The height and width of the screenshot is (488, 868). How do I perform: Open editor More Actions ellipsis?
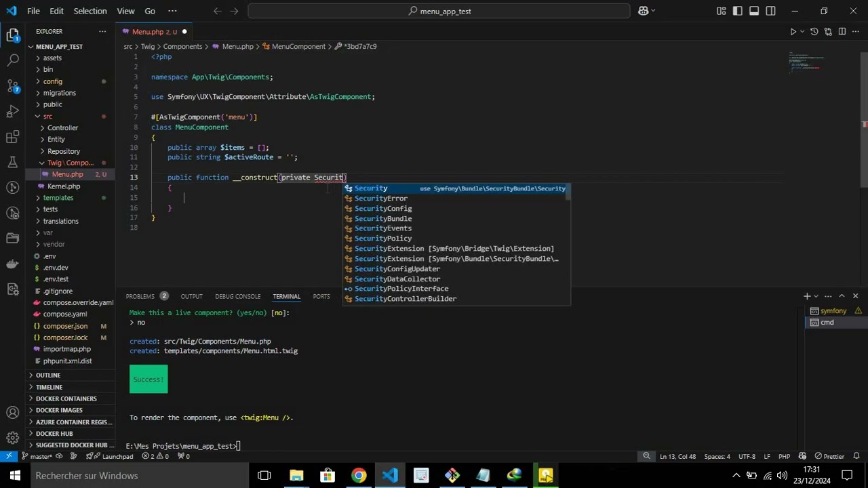pyautogui.click(x=856, y=32)
